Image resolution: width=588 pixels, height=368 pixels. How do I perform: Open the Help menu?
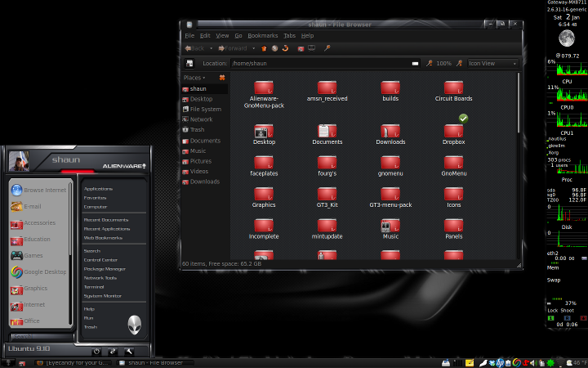click(307, 36)
